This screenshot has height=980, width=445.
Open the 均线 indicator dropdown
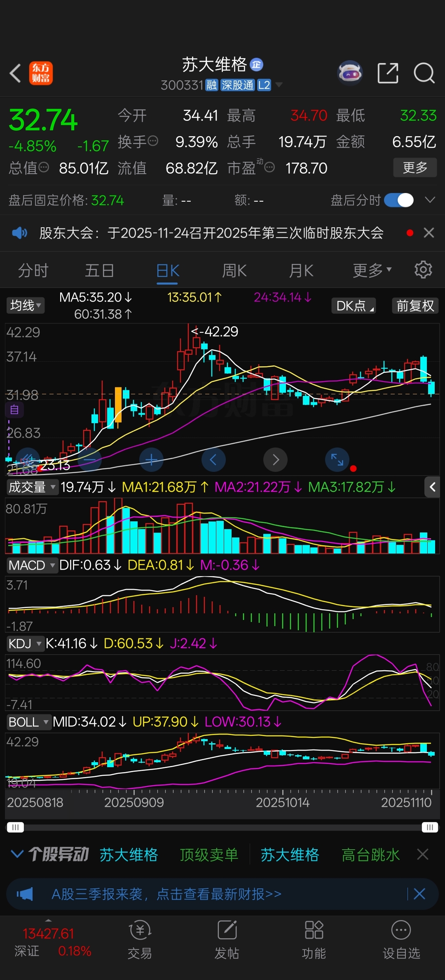pyautogui.click(x=26, y=305)
